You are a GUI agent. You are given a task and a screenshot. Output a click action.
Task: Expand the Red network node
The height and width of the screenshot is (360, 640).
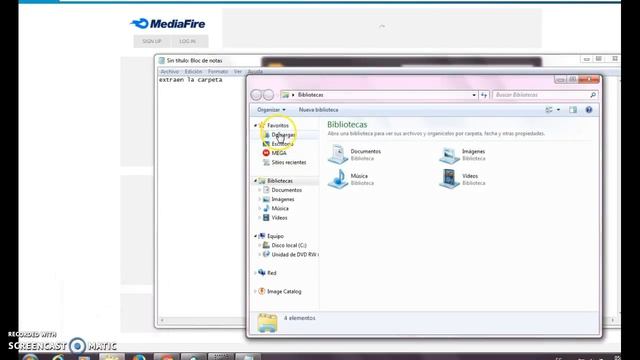click(256, 273)
